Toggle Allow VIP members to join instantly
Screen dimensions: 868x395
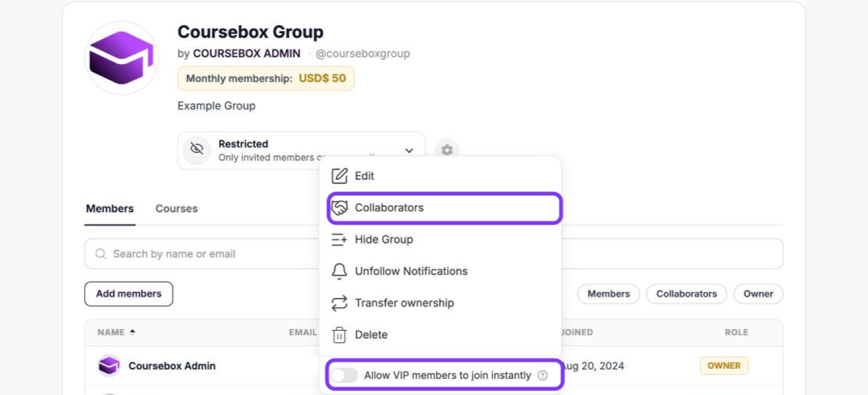coord(344,375)
